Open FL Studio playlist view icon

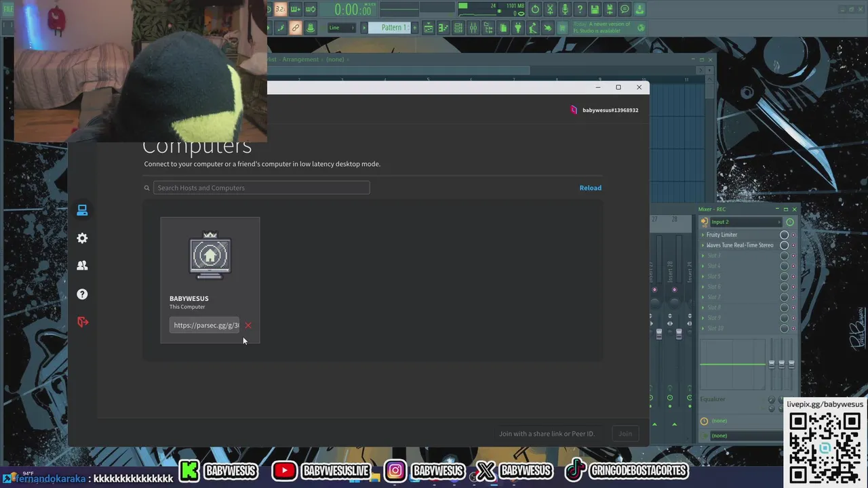tap(429, 28)
